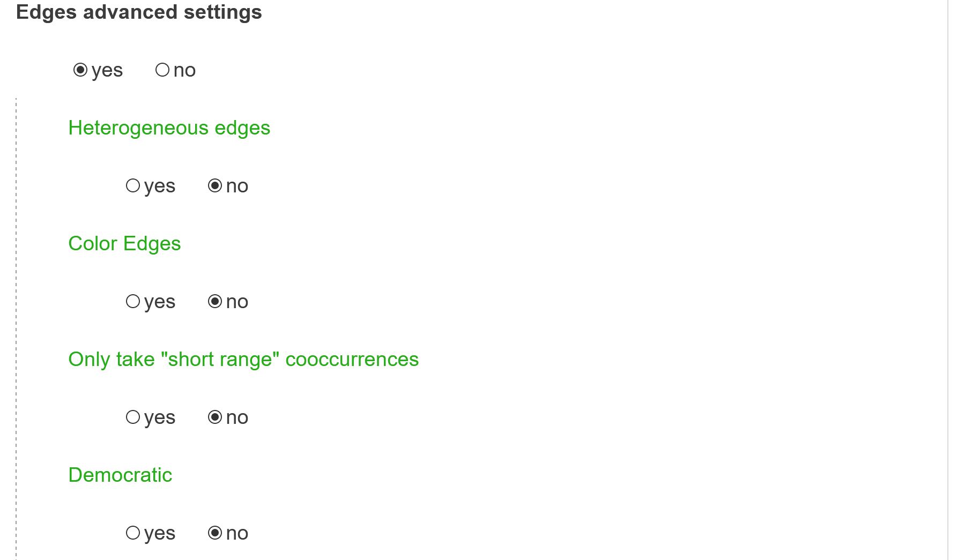
Task: Click the Democratic green heading
Action: [x=120, y=475]
